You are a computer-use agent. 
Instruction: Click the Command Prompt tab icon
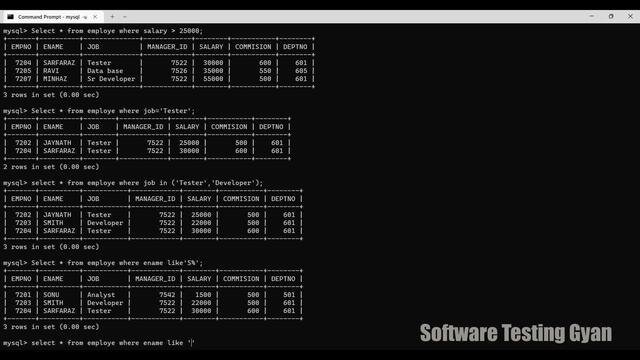pyautogui.click(x=11, y=17)
